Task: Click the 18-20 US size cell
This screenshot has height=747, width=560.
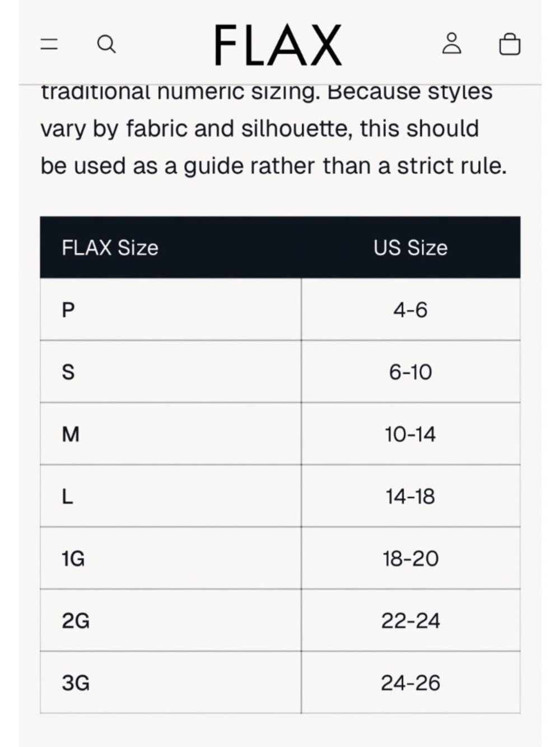Action: tap(410, 558)
